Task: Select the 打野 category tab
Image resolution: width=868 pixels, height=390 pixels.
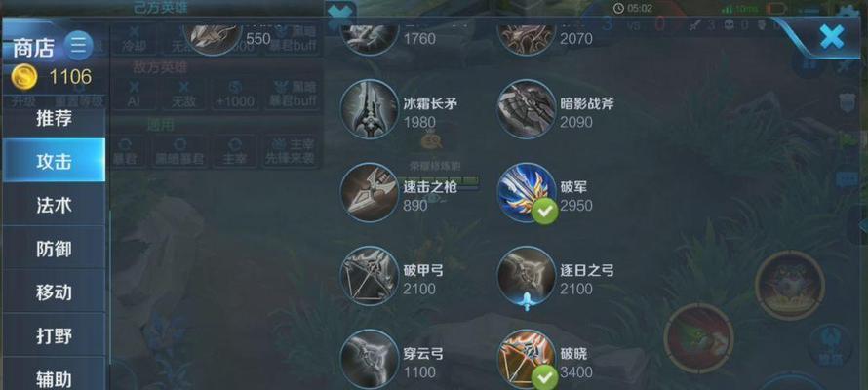Action: point(54,335)
